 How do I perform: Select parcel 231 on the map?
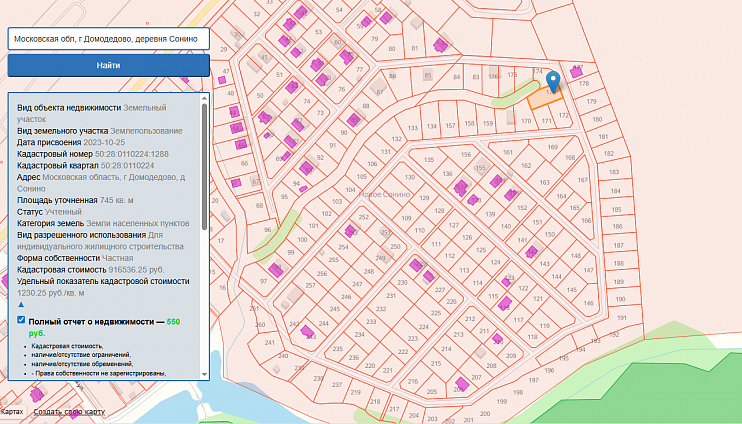[x=391, y=296]
